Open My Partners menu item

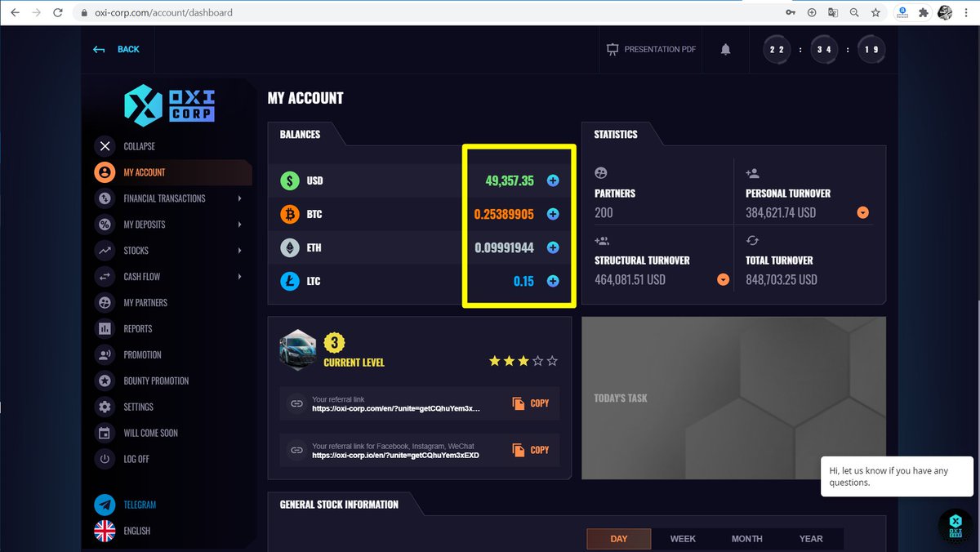point(145,303)
